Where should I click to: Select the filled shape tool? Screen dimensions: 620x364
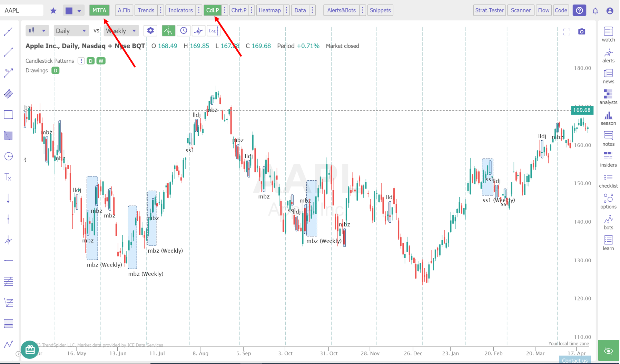(x=8, y=135)
